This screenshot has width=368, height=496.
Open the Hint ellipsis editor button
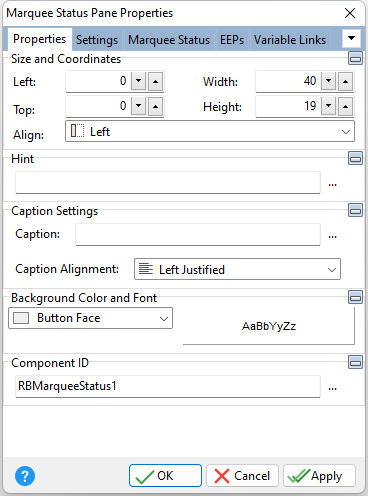(332, 183)
